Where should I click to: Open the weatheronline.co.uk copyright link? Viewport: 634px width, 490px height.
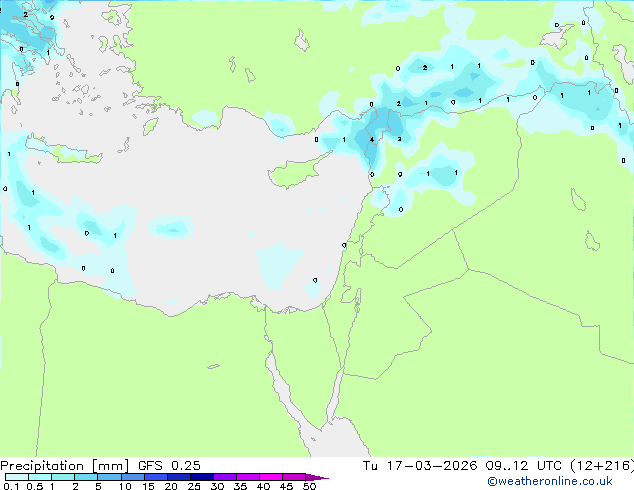pos(550,481)
